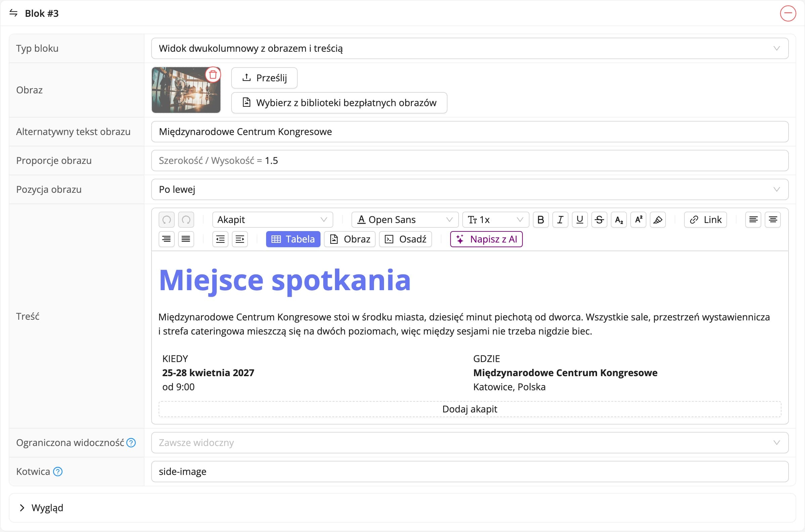Decrease paragraph indent
The width and height of the screenshot is (805, 532).
[x=220, y=239]
